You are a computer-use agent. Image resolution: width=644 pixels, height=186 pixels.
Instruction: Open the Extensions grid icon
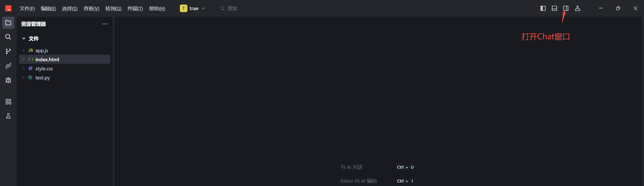(x=8, y=102)
